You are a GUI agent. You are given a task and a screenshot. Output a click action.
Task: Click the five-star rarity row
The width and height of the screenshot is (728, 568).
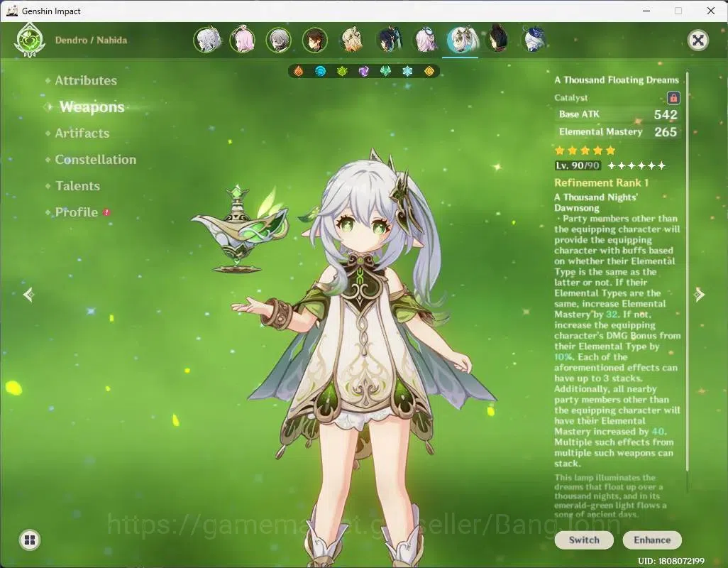(585, 150)
